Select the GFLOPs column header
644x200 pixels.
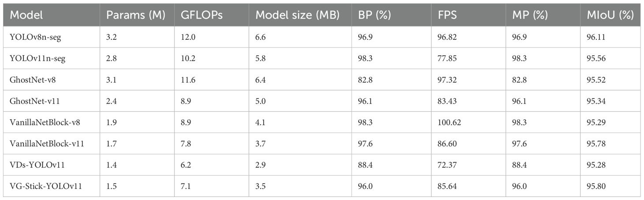[202, 15]
